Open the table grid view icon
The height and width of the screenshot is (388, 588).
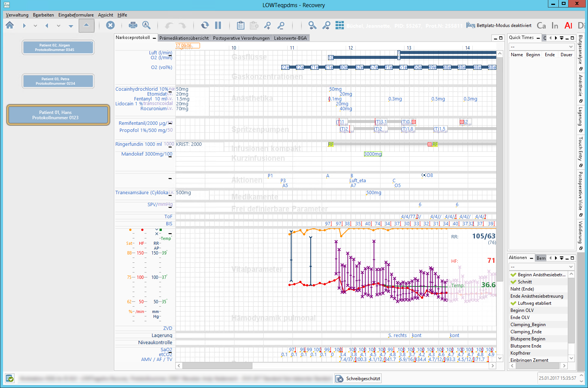pos(339,25)
